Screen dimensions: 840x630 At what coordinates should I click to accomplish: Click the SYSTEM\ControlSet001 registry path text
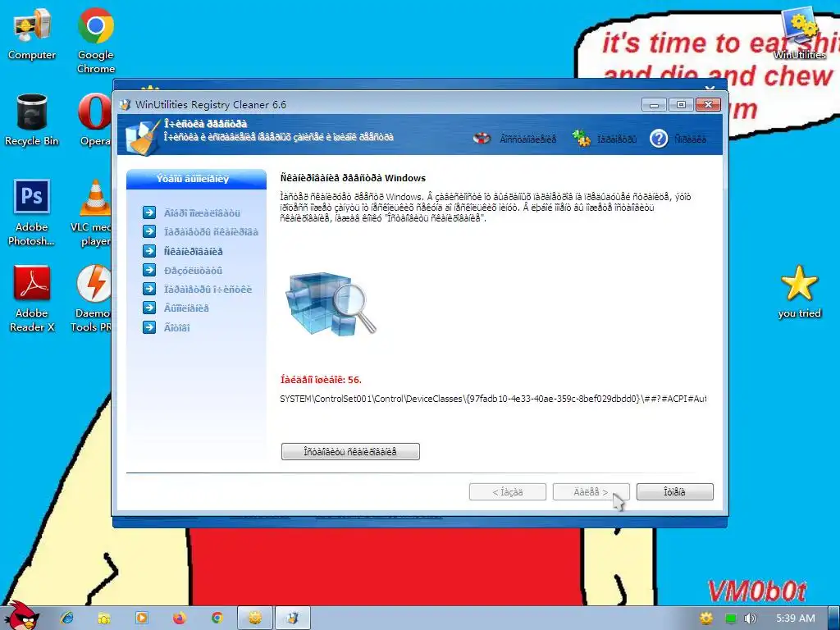pyautogui.click(x=493, y=399)
